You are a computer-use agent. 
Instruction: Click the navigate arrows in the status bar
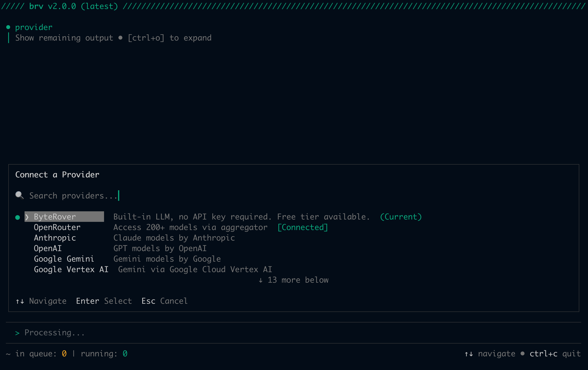490,354
